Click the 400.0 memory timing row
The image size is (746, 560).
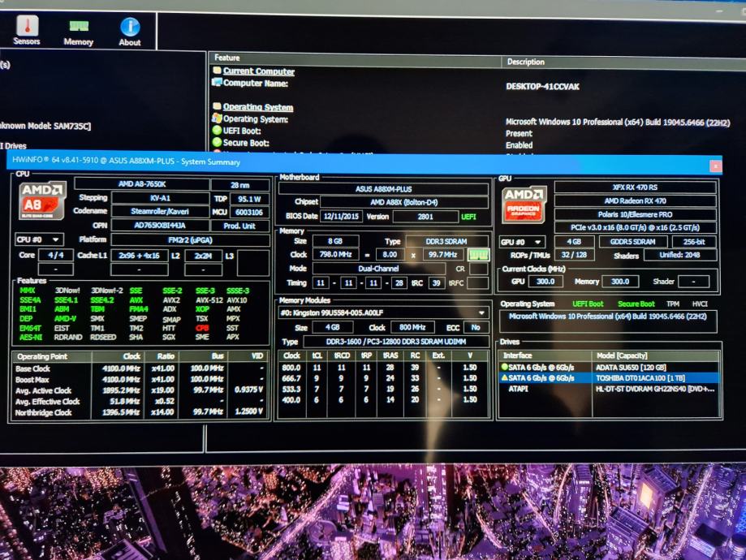[x=383, y=399]
